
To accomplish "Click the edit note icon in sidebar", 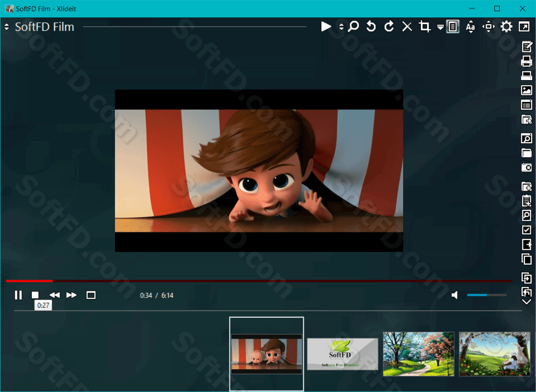I will pyautogui.click(x=527, y=47).
